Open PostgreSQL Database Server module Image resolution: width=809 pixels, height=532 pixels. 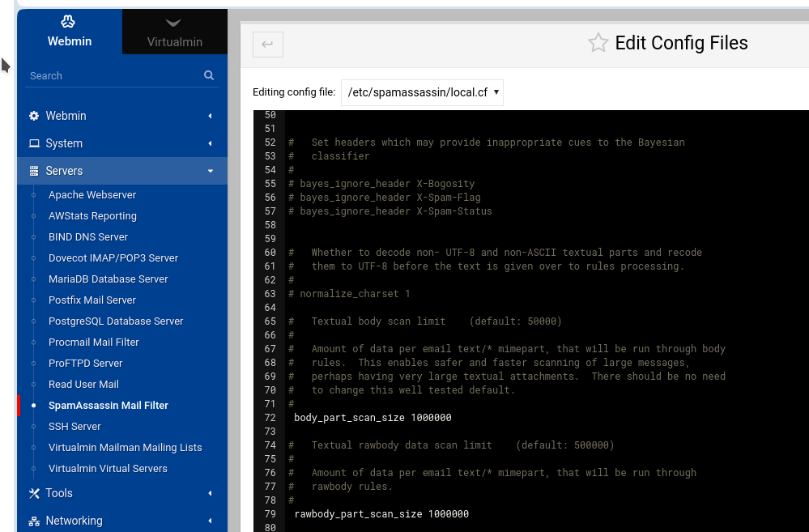click(x=116, y=321)
